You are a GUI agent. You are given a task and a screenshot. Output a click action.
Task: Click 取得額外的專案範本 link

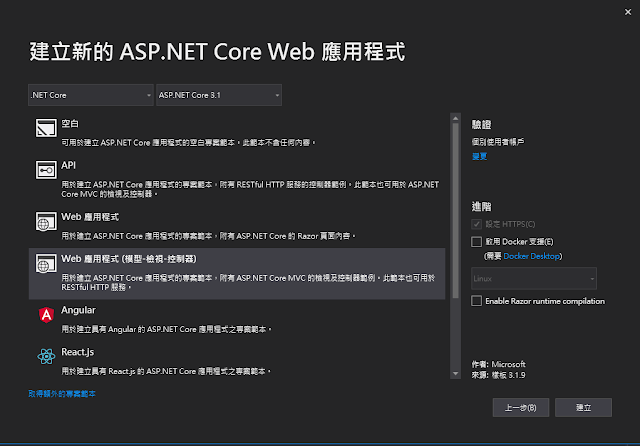tap(62, 394)
